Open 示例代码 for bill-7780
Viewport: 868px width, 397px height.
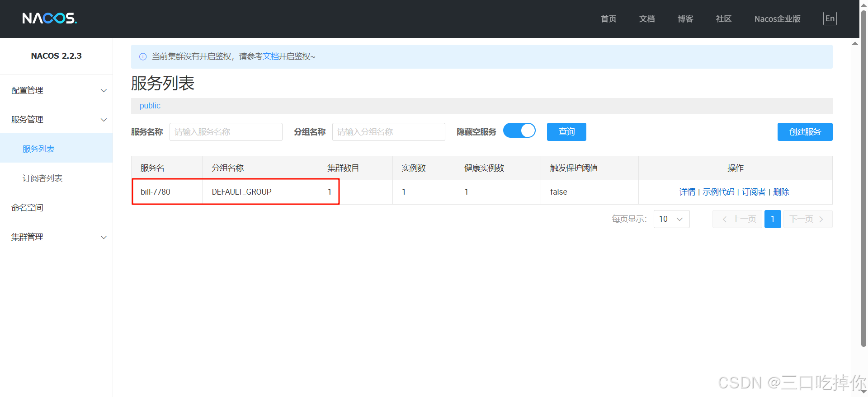tap(718, 192)
